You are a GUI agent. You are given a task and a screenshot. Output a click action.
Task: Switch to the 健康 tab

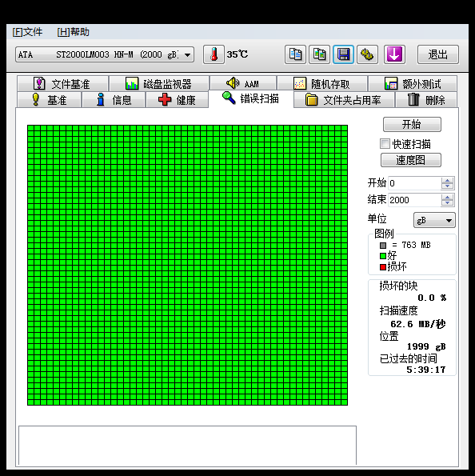click(x=178, y=99)
